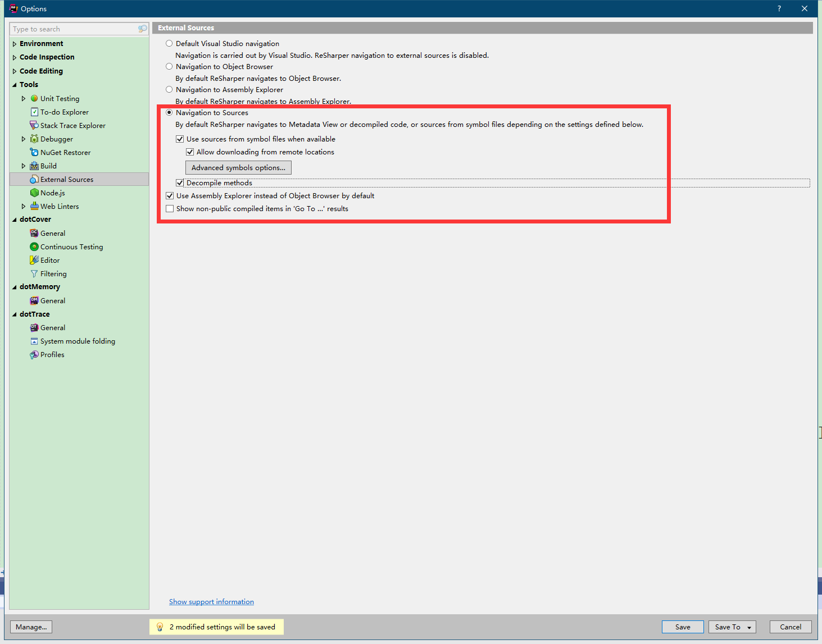Expand the Code Editing section
This screenshot has width=822, height=644.
(15, 71)
